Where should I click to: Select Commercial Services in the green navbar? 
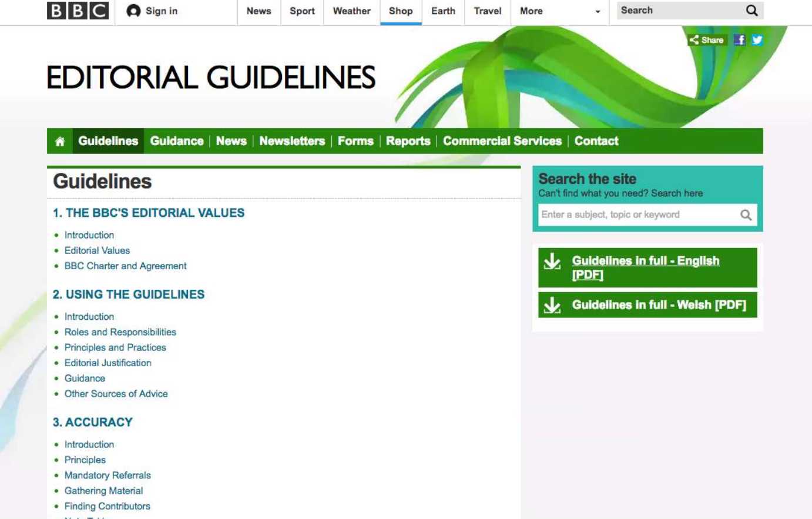click(502, 141)
